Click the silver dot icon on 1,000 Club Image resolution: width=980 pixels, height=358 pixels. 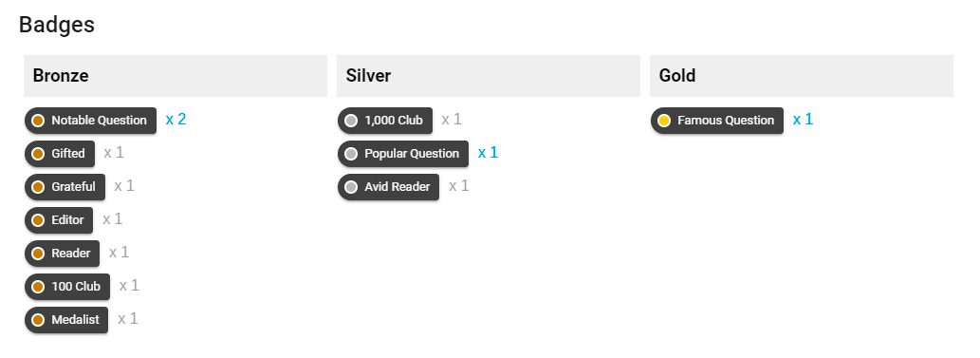[x=351, y=121]
